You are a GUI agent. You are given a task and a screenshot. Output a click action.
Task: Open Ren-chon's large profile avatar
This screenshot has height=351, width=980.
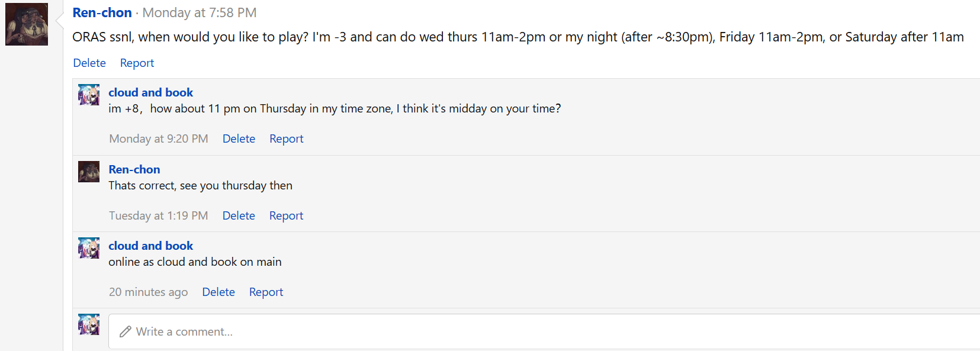pos(27,24)
